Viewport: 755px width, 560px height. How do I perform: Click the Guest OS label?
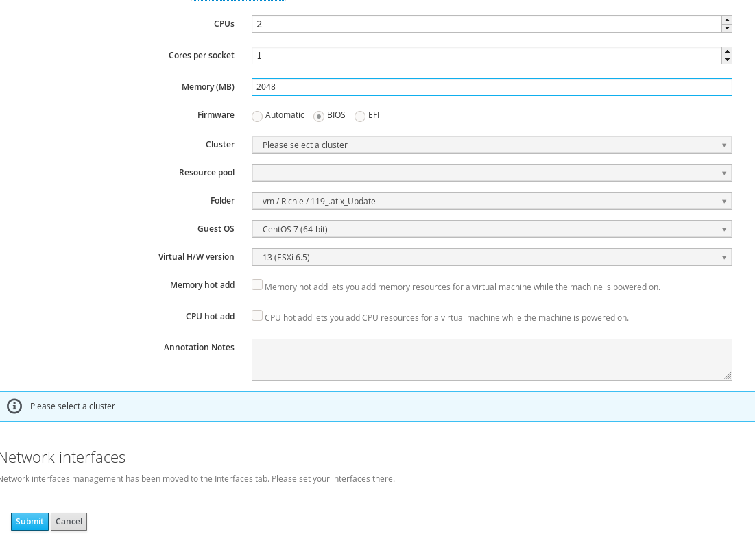[x=216, y=228]
